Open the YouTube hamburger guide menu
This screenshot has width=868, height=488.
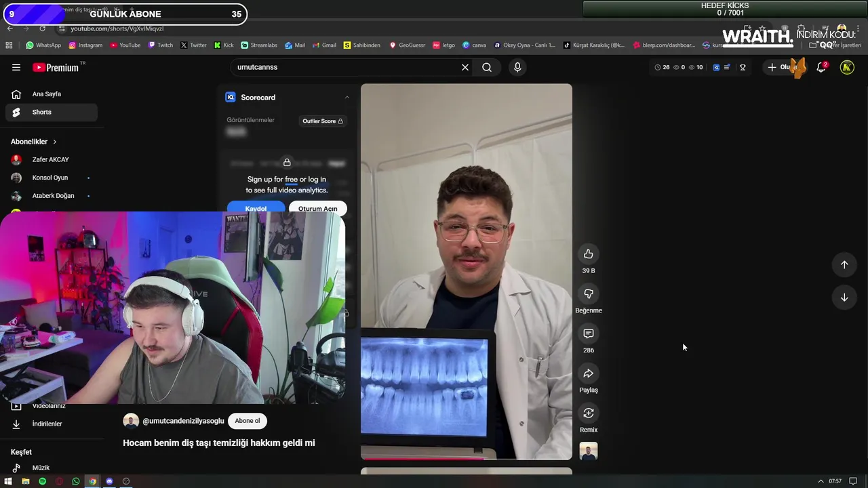coord(16,67)
